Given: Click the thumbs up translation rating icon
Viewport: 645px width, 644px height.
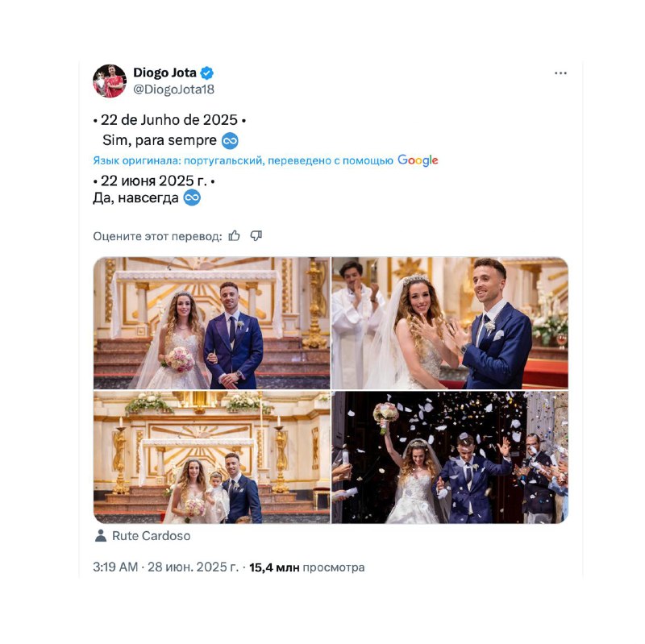Looking at the screenshot, I should [x=234, y=235].
